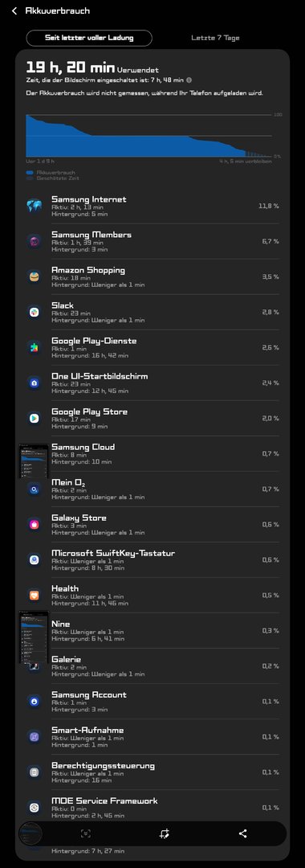
Task: Open the One UI-Startbildschirm entry
Action: 152,383
